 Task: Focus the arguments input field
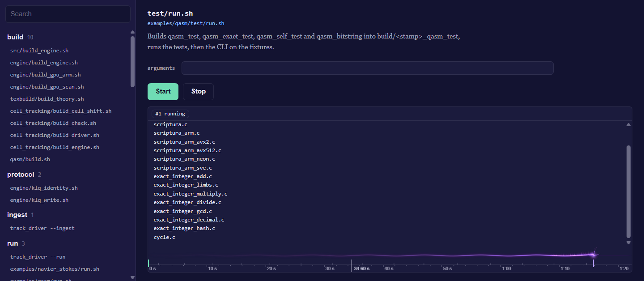coord(367,68)
